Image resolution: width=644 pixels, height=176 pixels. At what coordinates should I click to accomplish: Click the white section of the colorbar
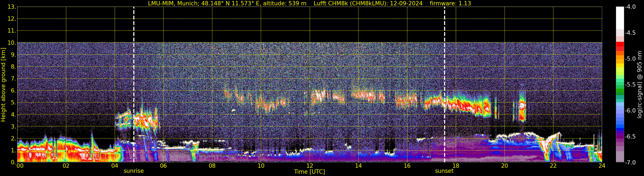coord(620,18)
